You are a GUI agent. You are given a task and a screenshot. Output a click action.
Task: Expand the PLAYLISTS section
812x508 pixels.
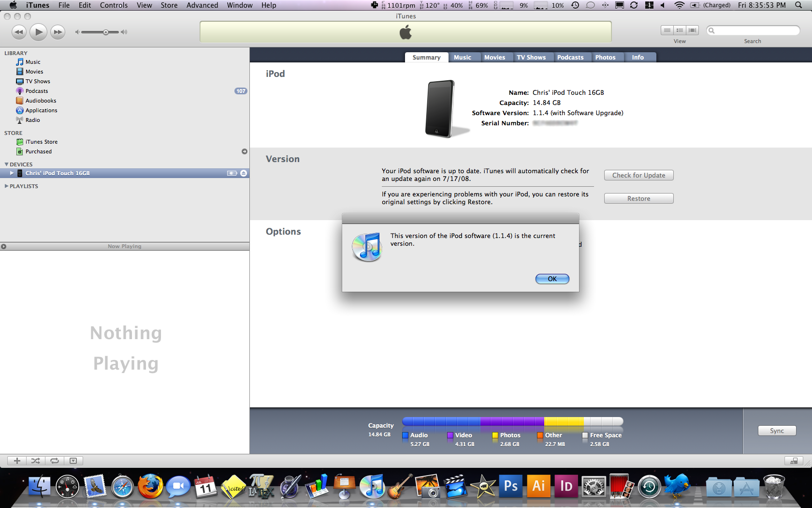[6, 186]
